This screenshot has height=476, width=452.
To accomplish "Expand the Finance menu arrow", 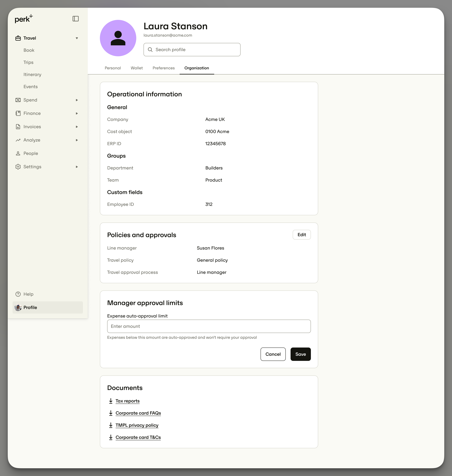I will click(77, 113).
